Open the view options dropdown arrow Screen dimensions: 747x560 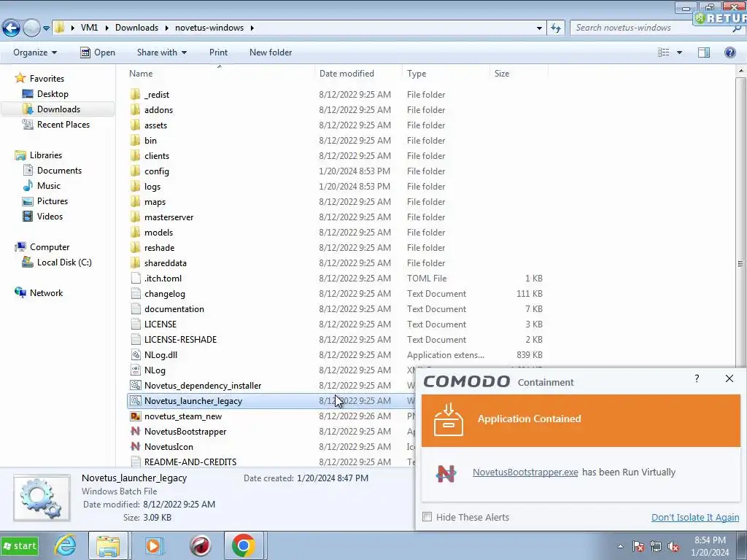coord(679,52)
